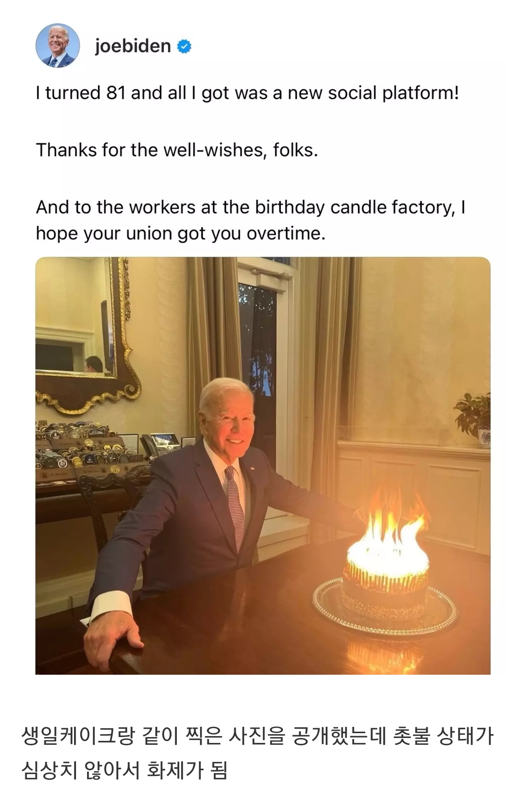Click the blue verified badge
This screenshot has width=526, height=812.
pos(184,46)
